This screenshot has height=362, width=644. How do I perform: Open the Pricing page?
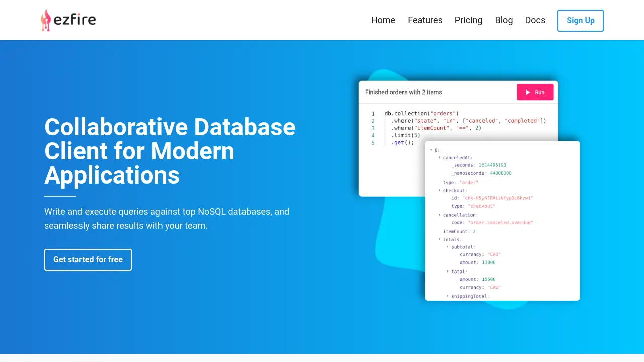468,20
